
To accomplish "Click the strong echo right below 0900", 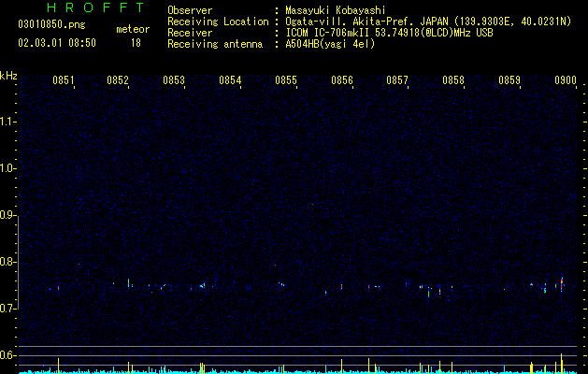I will tap(562, 283).
